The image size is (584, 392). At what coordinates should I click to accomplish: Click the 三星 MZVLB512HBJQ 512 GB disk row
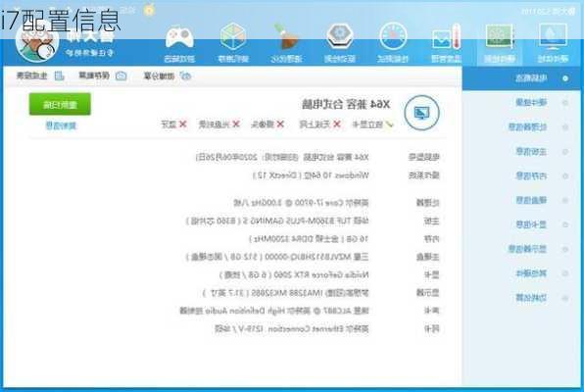[x=277, y=257]
